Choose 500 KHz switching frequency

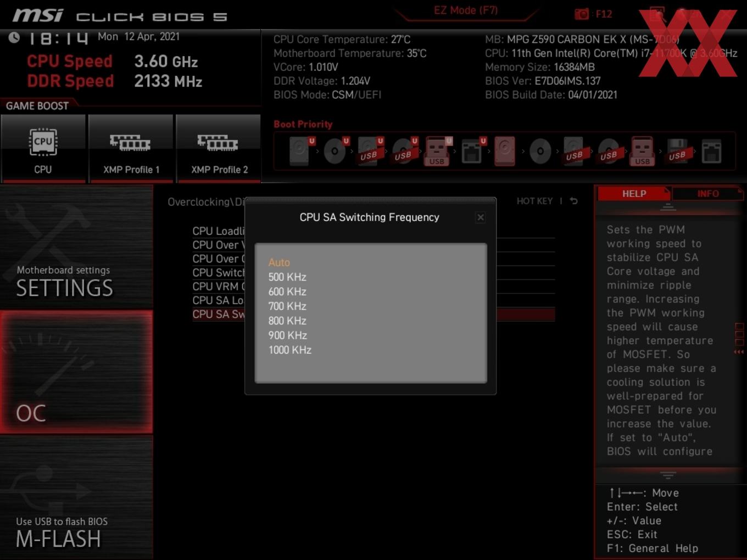287,277
